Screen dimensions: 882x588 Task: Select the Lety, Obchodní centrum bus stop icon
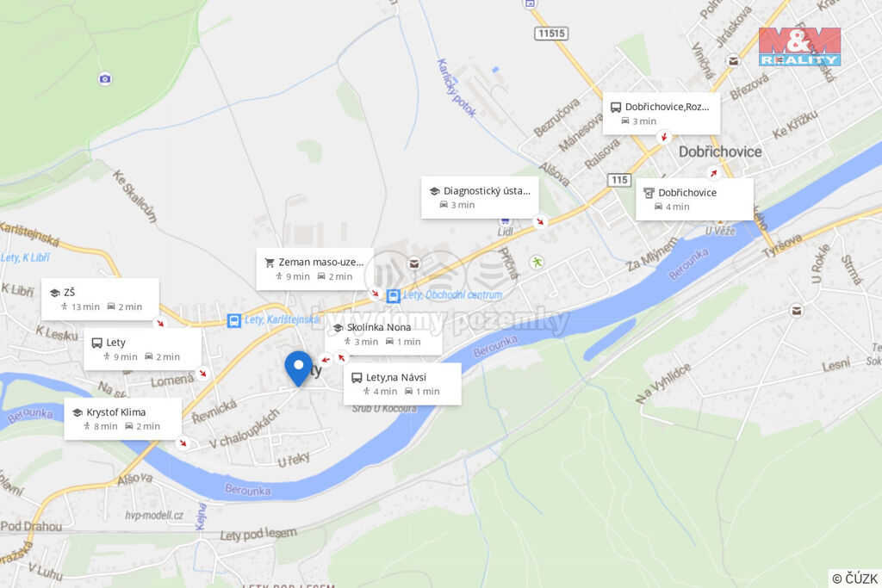tap(393, 295)
